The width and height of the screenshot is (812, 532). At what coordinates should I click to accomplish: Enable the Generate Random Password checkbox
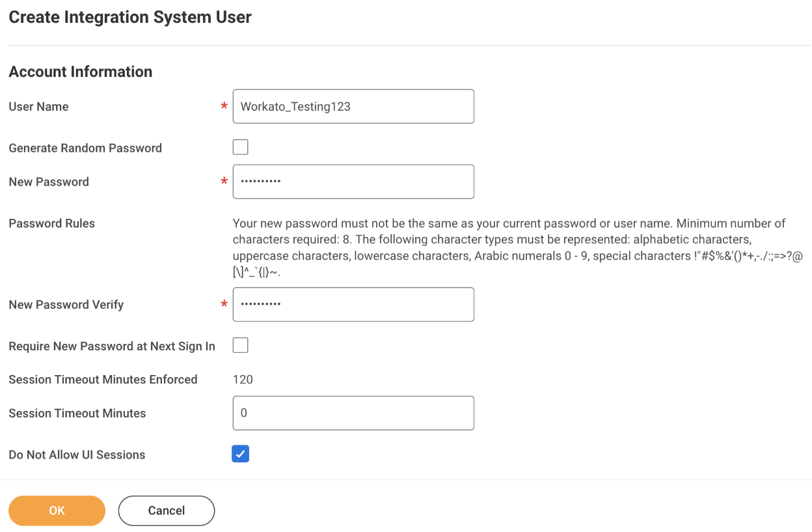241,147
